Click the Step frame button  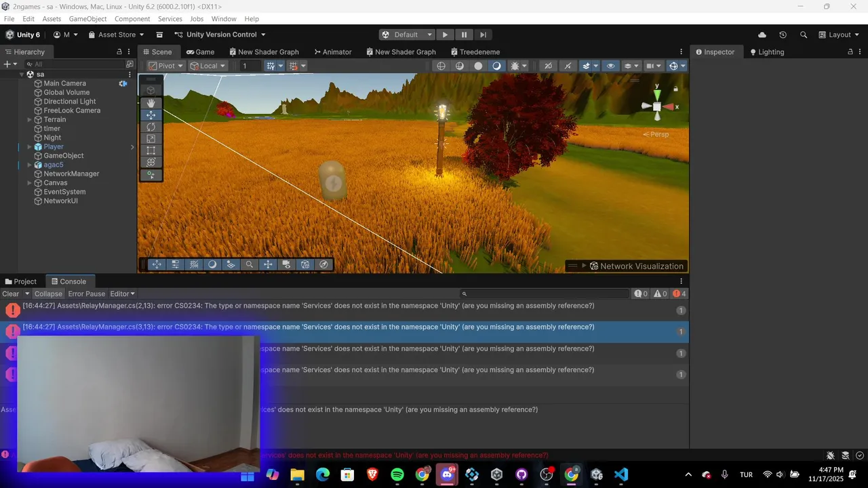(x=483, y=35)
